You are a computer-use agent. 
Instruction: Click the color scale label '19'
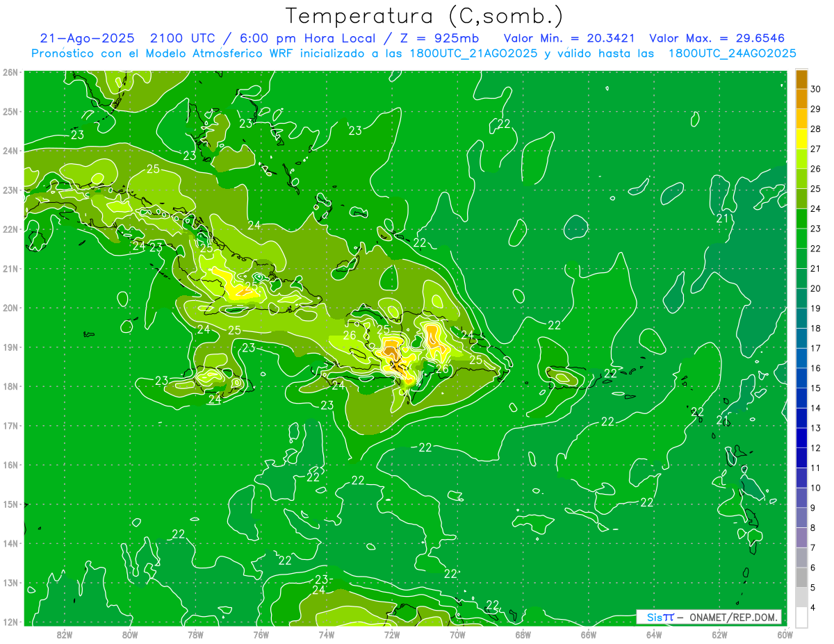coord(815,308)
